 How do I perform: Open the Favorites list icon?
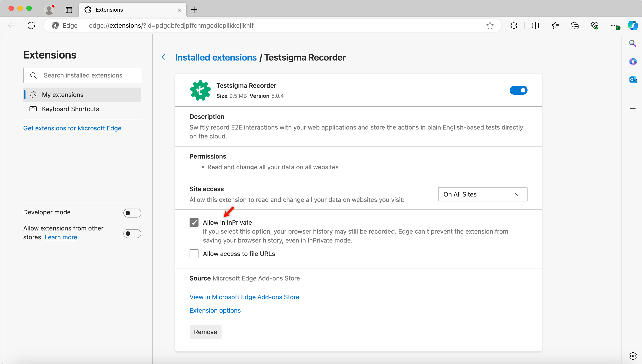(x=555, y=25)
